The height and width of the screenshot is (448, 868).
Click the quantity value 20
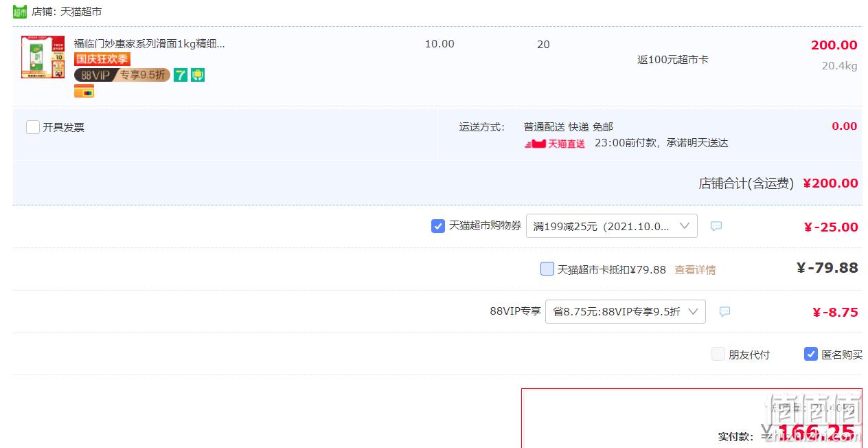[x=543, y=45]
